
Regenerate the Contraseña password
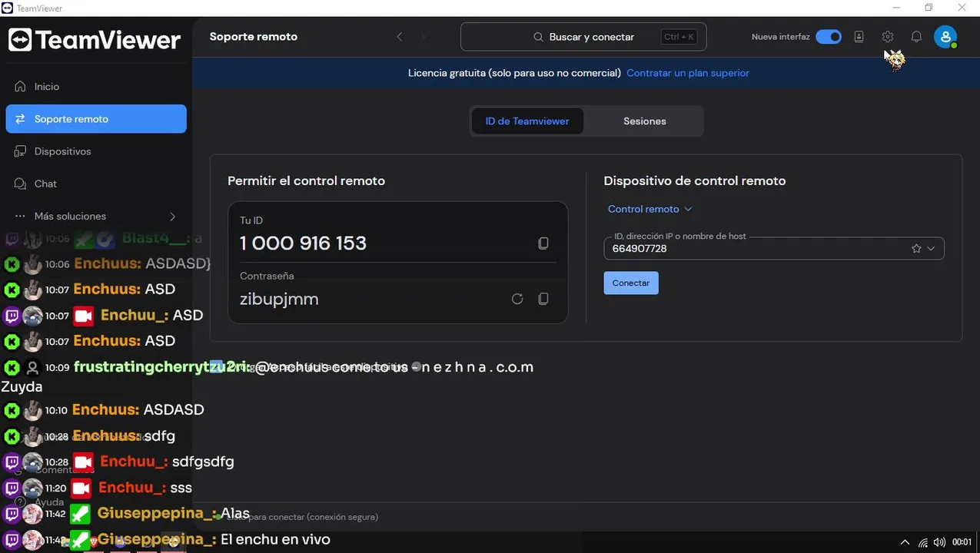(x=517, y=299)
